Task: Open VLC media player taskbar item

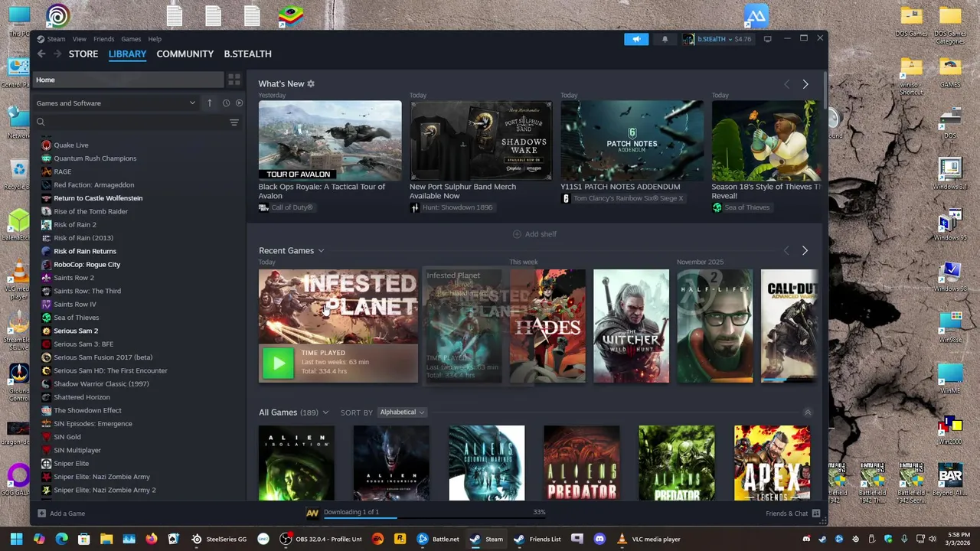Action: (649, 539)
